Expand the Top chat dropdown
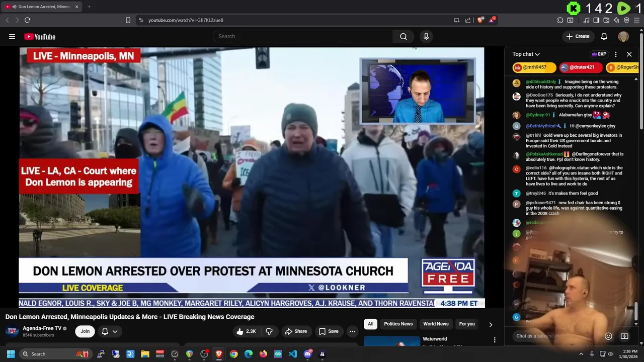This screenshot has width=644, height=362. (x=526, y=54)
